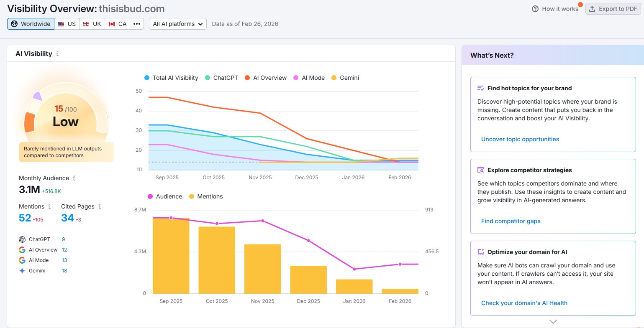Click the Mentions info icon
Viewport: 644px width, 328px height.
(x=49, y=206)
